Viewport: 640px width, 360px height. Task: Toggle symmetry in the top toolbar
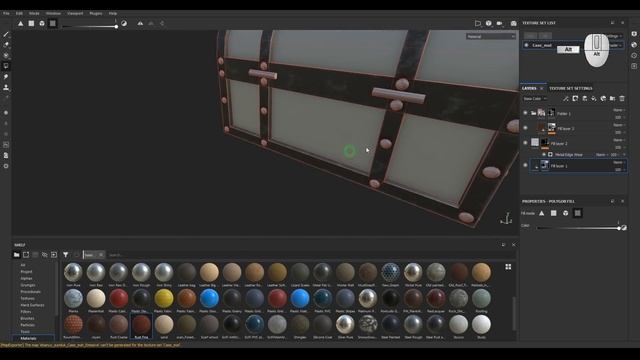point(140,24)
